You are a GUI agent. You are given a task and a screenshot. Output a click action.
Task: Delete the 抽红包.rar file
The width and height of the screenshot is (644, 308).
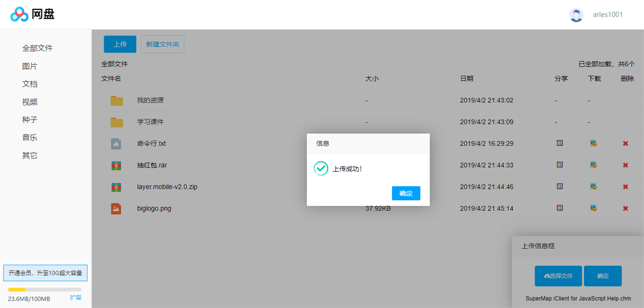[x=626, y=165]
